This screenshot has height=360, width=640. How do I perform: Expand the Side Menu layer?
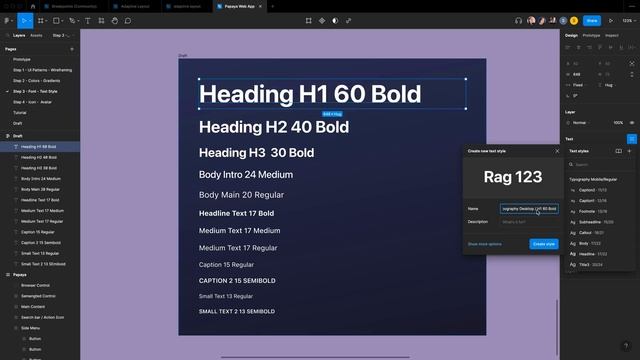(16, 328)
